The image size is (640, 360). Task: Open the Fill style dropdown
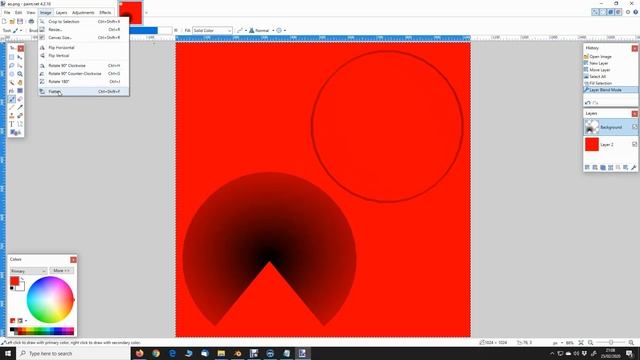(212, 31)
